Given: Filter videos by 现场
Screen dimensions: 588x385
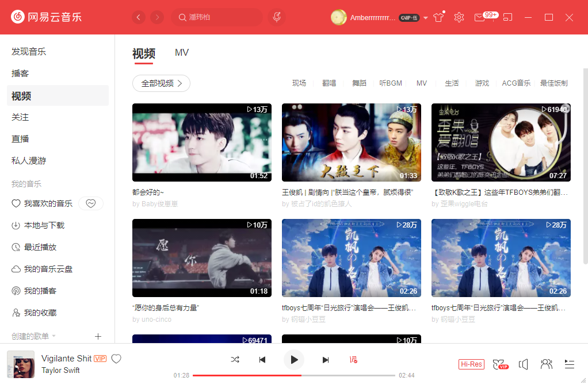Looking at the screenshot, I should (x=299, y=83).
